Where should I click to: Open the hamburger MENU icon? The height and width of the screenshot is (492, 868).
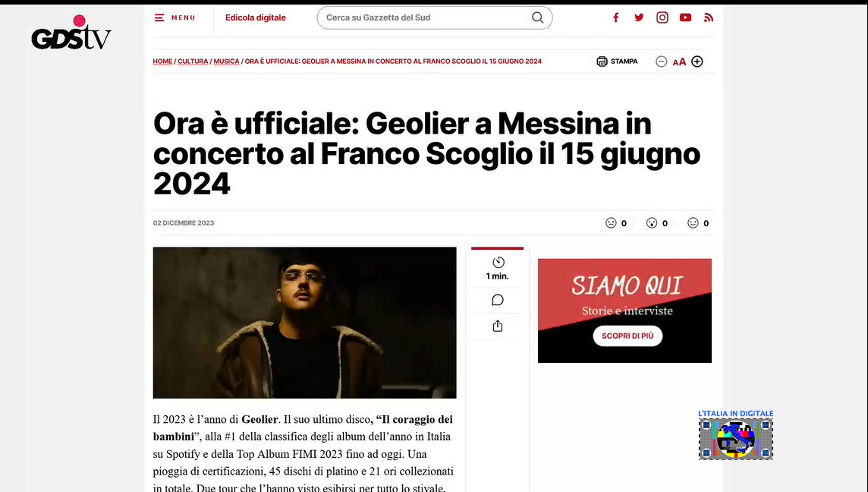point(159,17)
